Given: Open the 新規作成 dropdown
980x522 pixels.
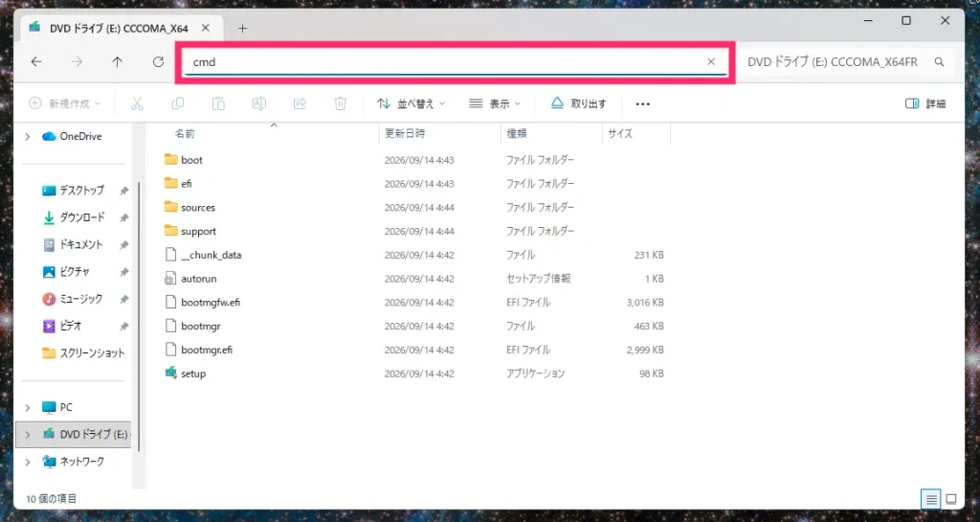Looking at the screenshot, I should click(65, 103).
